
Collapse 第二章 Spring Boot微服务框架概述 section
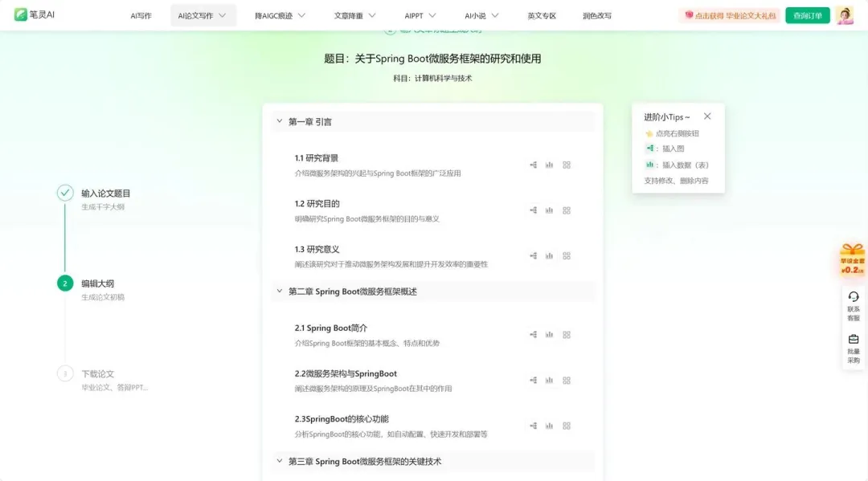(280, 291)
